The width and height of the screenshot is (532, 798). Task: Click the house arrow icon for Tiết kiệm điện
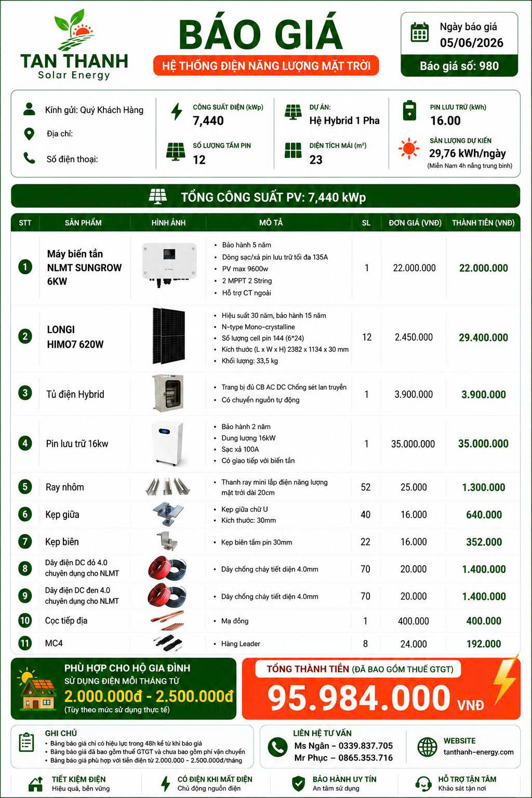click(x=35, y=783)
